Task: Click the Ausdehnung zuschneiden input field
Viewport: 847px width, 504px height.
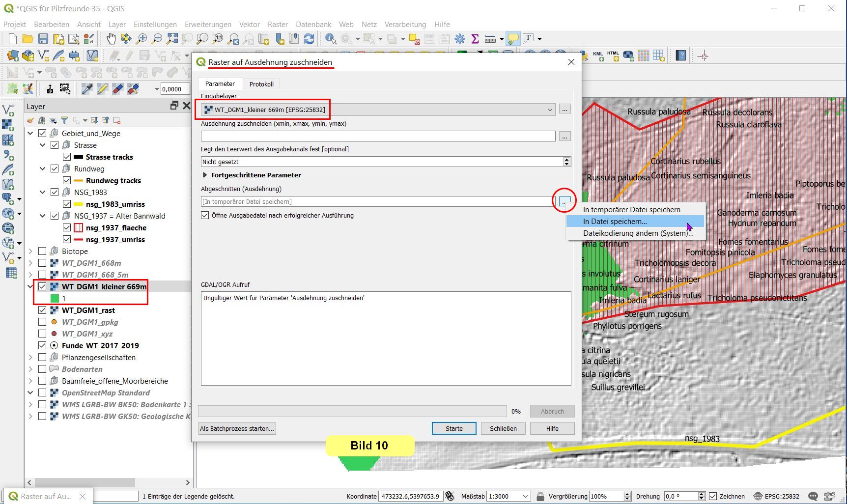Action: coord(377,136)
